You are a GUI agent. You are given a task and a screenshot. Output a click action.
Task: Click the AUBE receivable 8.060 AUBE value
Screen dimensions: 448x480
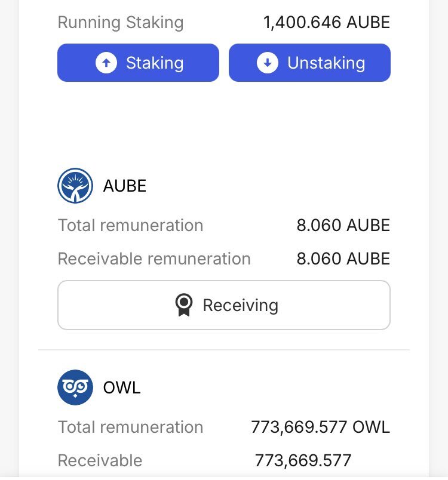(343, 259)
